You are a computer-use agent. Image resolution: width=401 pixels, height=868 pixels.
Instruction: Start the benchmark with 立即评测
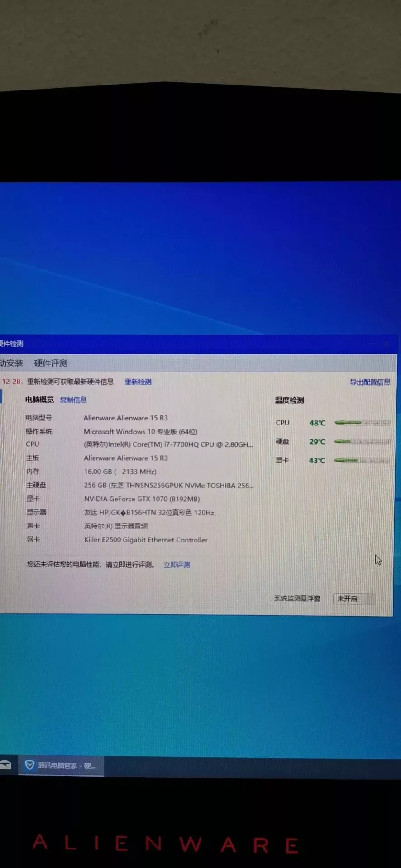tap(177, 565)
